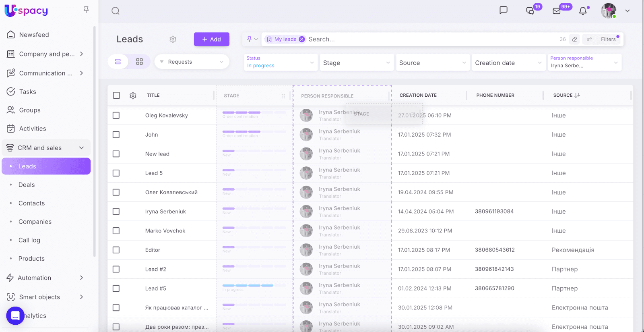
Task: Toggle the select-all header checkbox
Action: tap(116, 95)
